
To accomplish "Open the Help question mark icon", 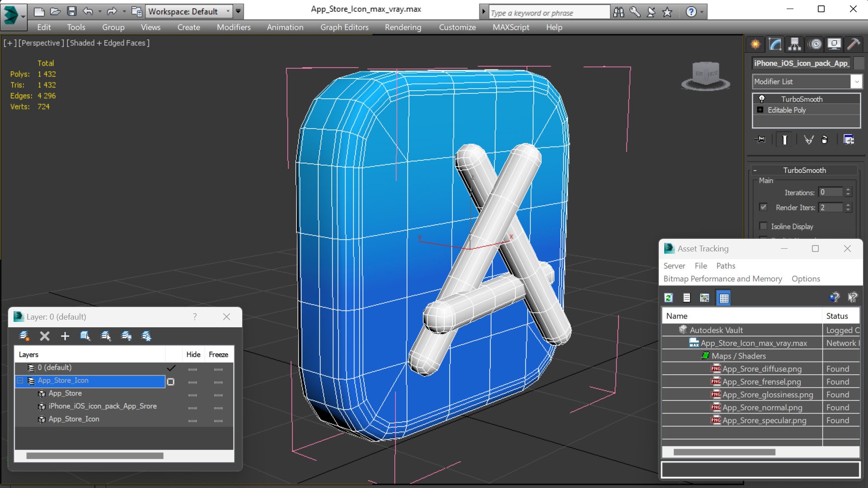I will pos(691,12).
